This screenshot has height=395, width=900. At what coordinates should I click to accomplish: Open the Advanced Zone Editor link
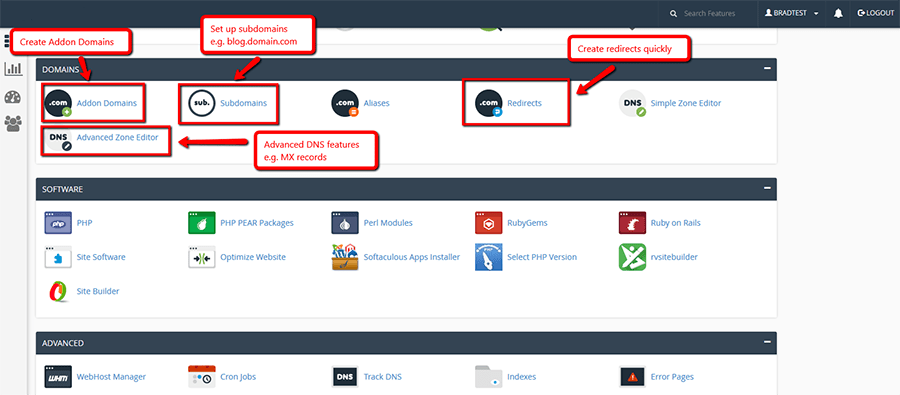pos(117,137)
